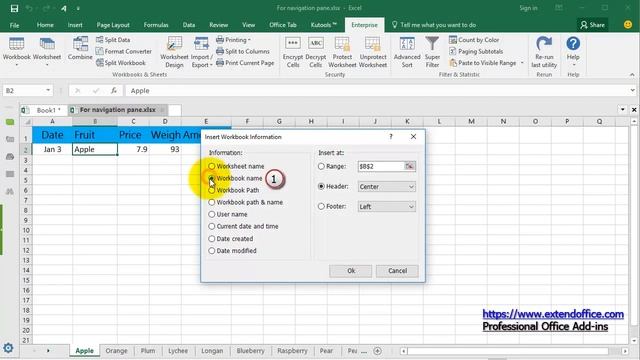640x360 pixels.
Task: Open Import / Export menu
Action: click(x=202, y=52)
